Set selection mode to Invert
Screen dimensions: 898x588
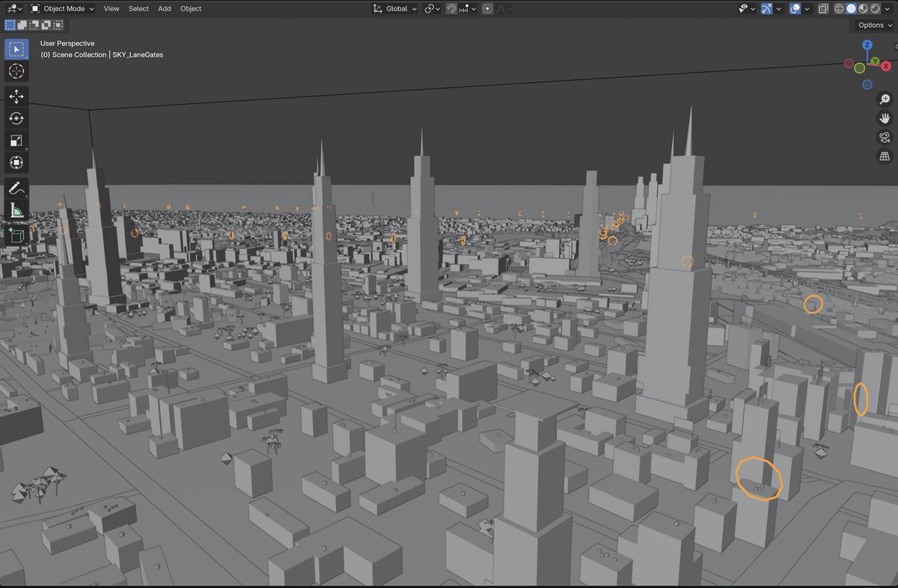pos(46,25)
